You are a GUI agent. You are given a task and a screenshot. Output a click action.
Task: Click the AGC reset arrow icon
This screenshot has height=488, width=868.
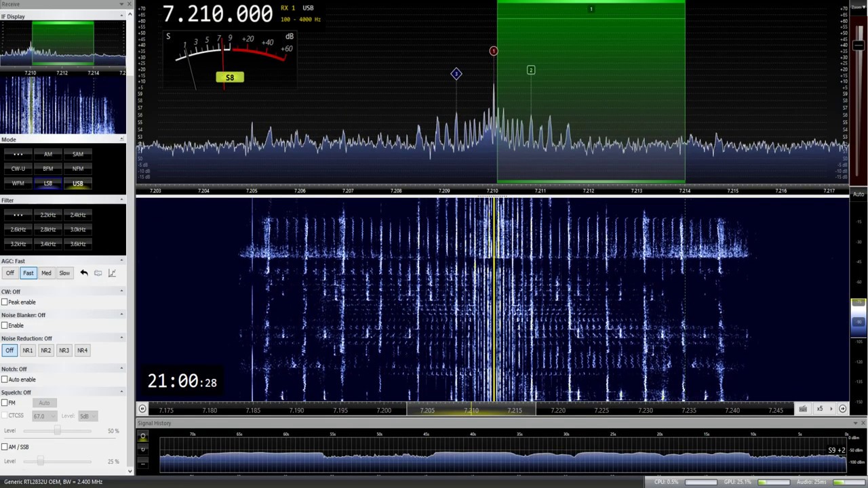84,273
